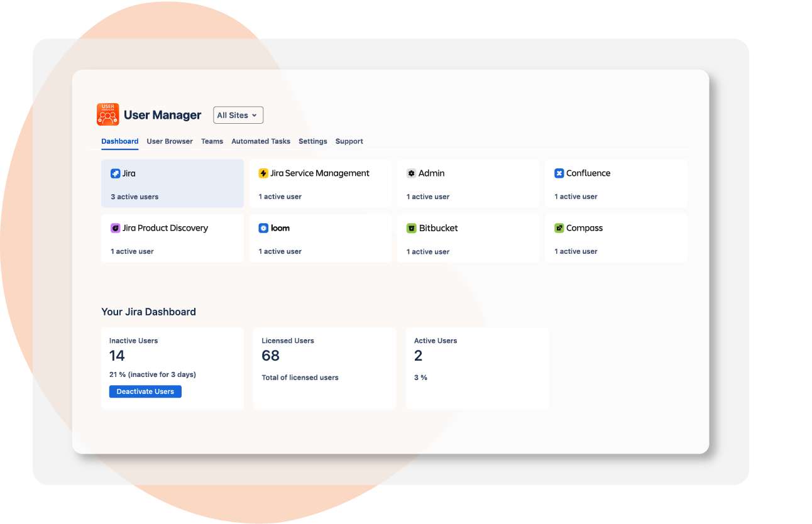Click the Jira Product Discovery icon
Screen dimensions: 812x524
click(115, 228)
